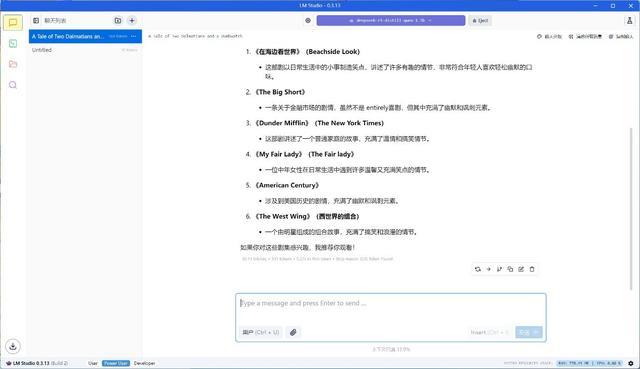Open the loaded model selector dropdown
640x369 pixels.
pos(391,20)
